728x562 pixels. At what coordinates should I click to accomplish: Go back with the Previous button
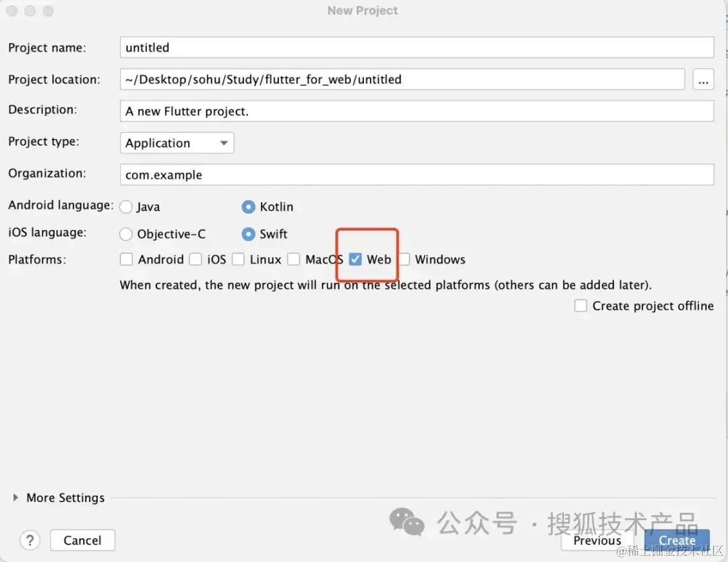click(x=597, y=540)
